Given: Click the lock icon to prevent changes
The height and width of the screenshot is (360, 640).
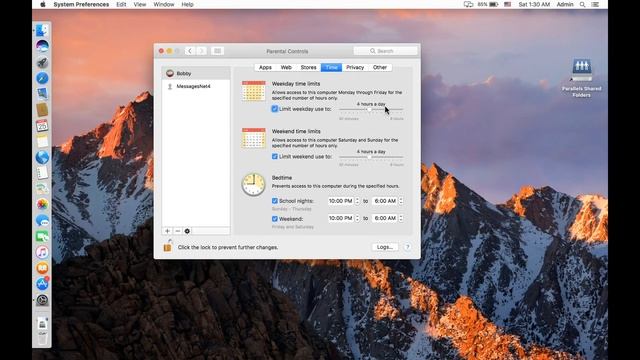Looking at the screenshot, I should (167, 246).
